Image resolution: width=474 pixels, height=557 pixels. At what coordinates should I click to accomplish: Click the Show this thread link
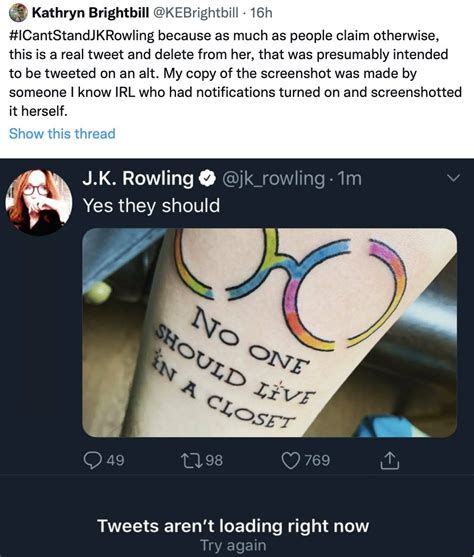point(62,134)
